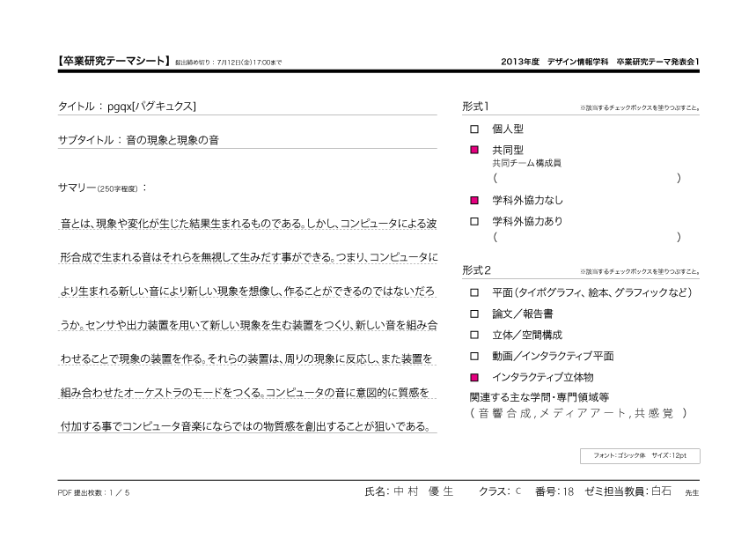Click the summary line starting 組み合わせたオーケストラ

(x=245, y=393)
